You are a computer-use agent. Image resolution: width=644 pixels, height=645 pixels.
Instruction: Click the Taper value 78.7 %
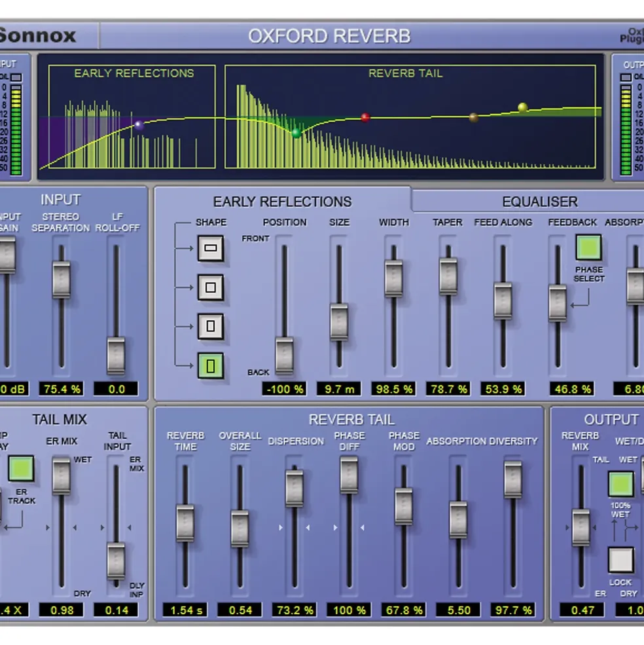point(448,389)
